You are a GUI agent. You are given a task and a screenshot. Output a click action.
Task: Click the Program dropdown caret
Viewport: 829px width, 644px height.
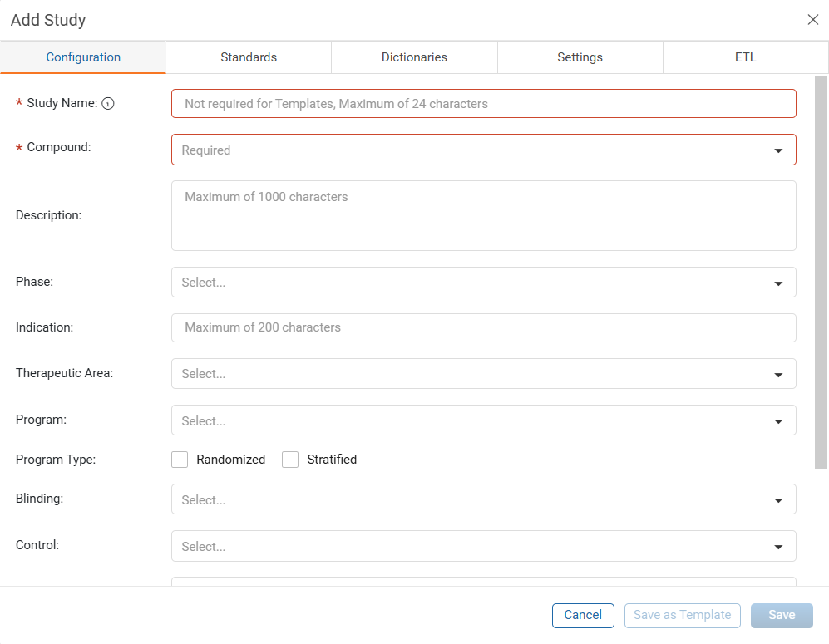778,421
